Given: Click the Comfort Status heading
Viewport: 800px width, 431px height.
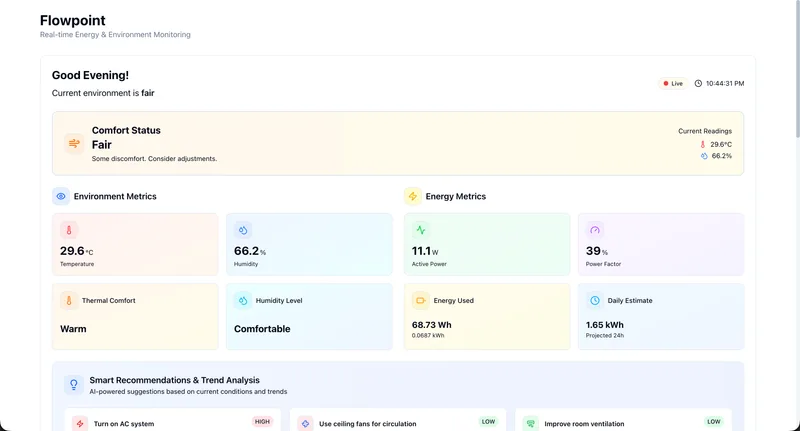Looking at the screenshot, I should tap(126, 131).
